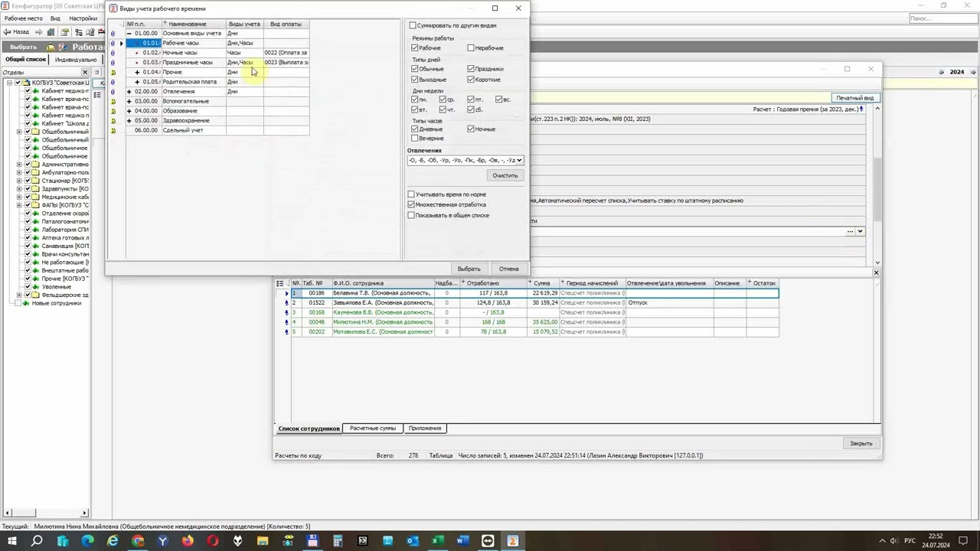Launch Microsoft Edge from the taskbar

click(87, 541)
